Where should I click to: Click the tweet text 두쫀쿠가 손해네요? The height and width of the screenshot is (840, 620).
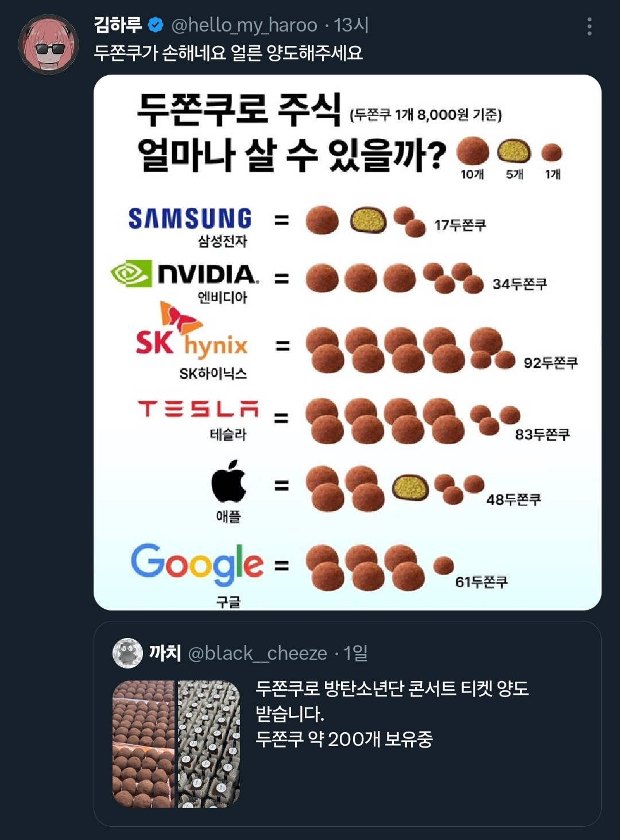pyautogui.click(x=228, y=53)
